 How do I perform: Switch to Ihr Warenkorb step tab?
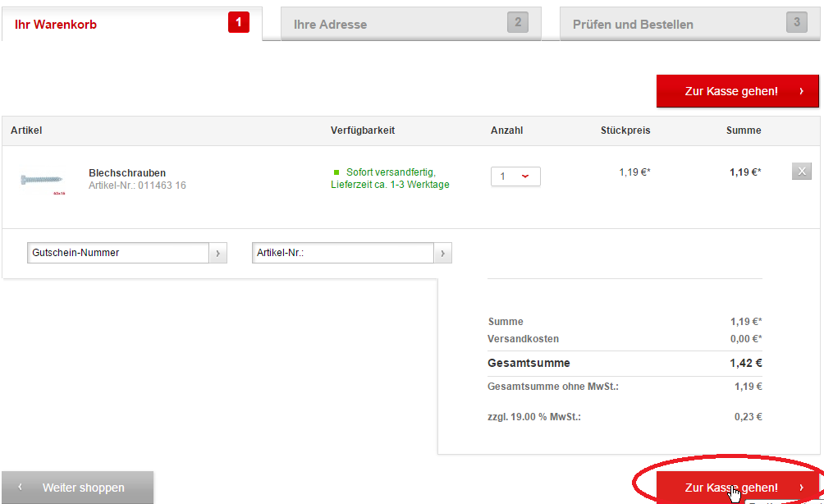tap(131, 24)
